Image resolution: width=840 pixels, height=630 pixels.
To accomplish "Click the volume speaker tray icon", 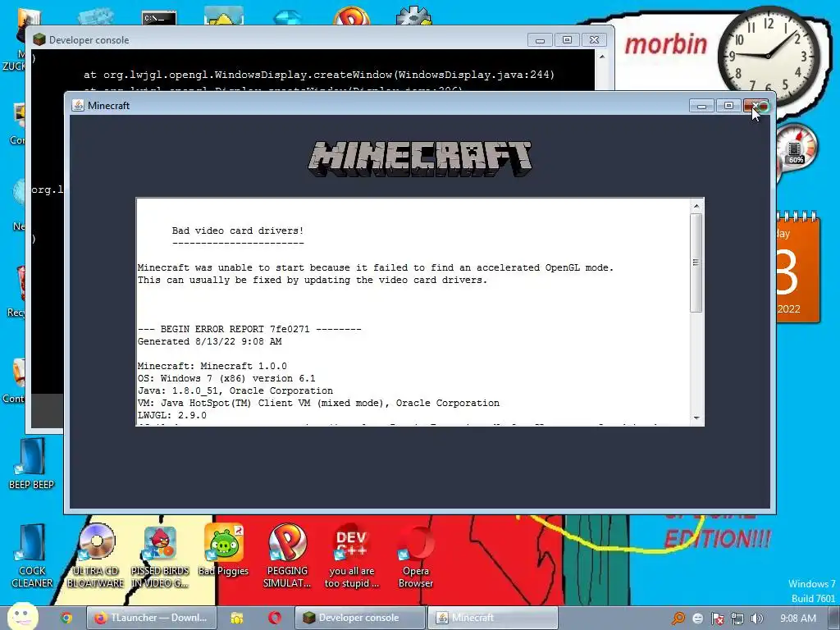I will click(x=757, y=619).
